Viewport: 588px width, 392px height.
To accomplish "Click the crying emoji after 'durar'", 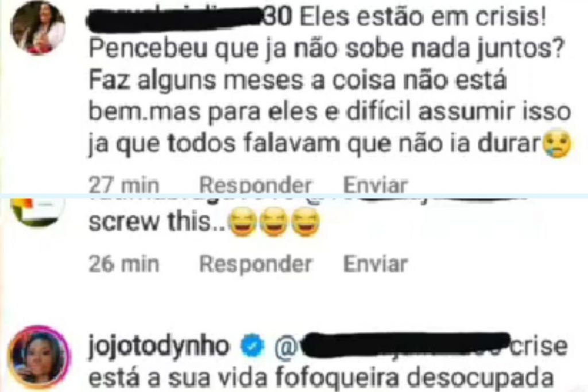I will click(557, 144).
